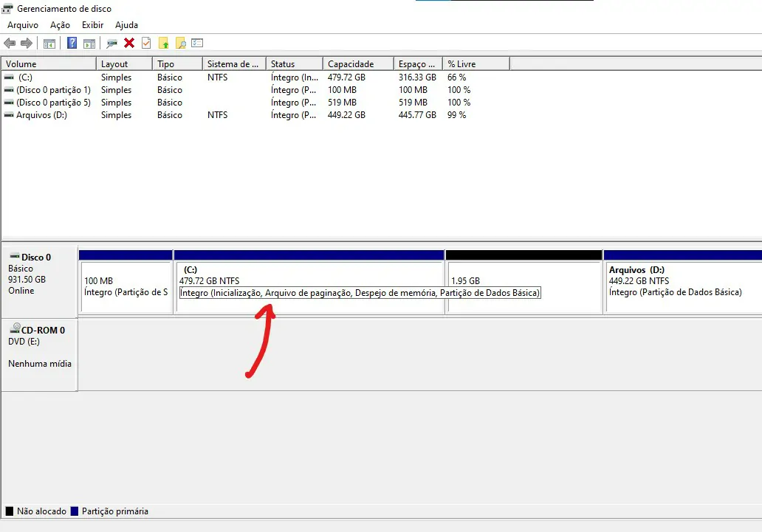Screen dimensions: 762x532
Task: Click the red X delete icon
Action: [128, 44]
